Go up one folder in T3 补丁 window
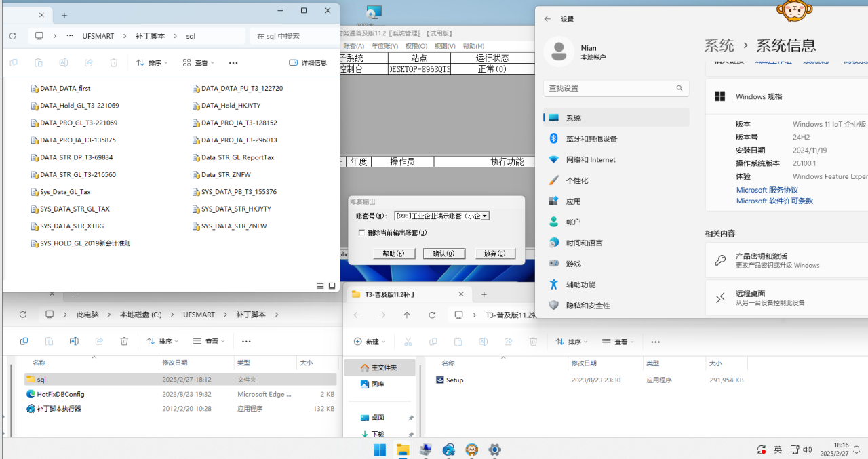This screenshot has height=459, width=868. click(407, 315)
